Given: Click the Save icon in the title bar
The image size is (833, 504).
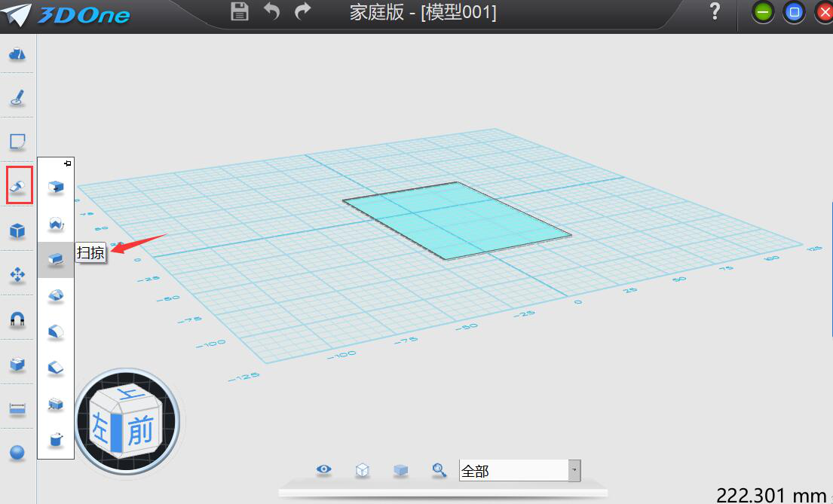Looking at the screenshot, I should 239,12.
